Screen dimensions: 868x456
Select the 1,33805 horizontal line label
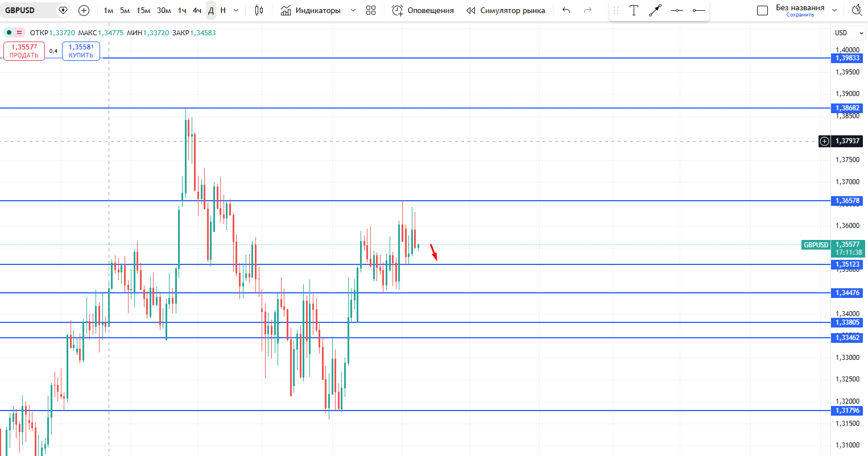coord(848,322)
